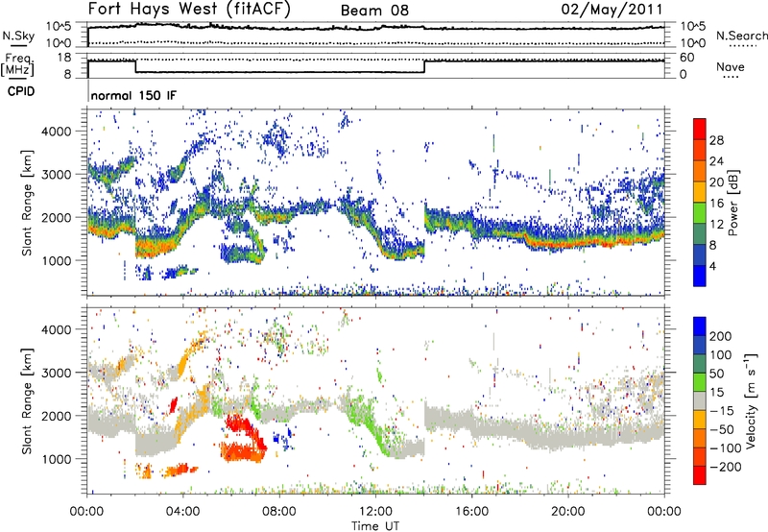Click the Velocity scale value '200'
This screenshot has width=768, height=532.
(x=721, y=336)
